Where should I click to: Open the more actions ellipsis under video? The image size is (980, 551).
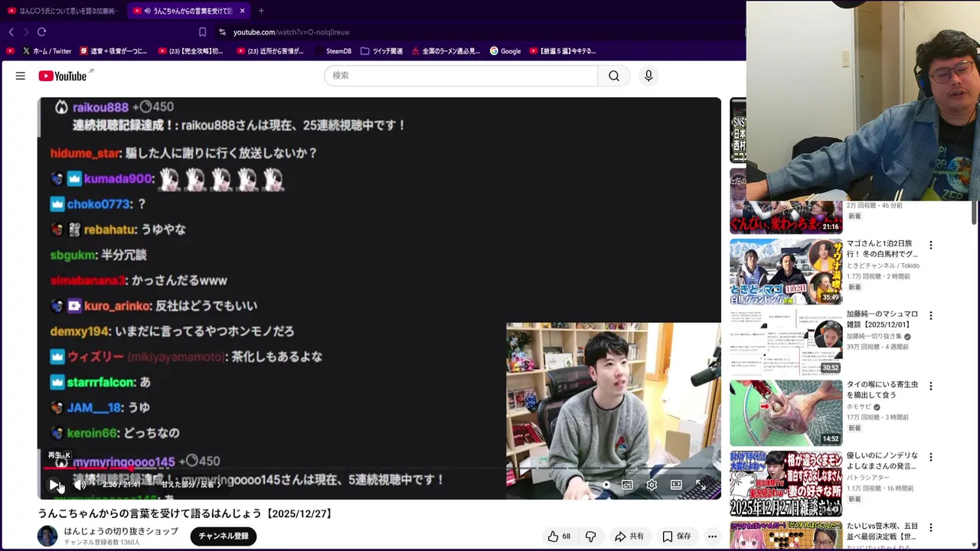712,536
